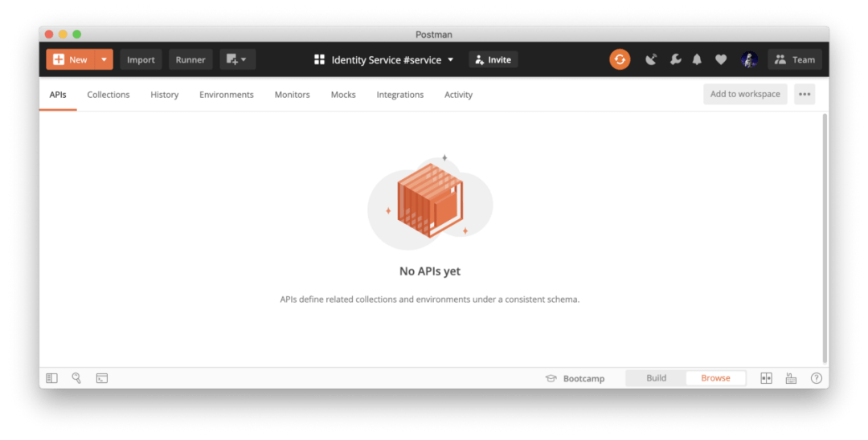This screenshot has height=440, width=868.
Task: Click the orange sync status icon
Action: click(x=620, y=59)
